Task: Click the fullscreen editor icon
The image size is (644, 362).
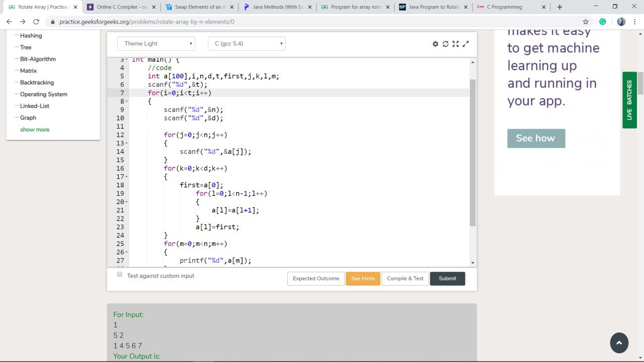Action: pyautogui.click(x=455, y=44)
